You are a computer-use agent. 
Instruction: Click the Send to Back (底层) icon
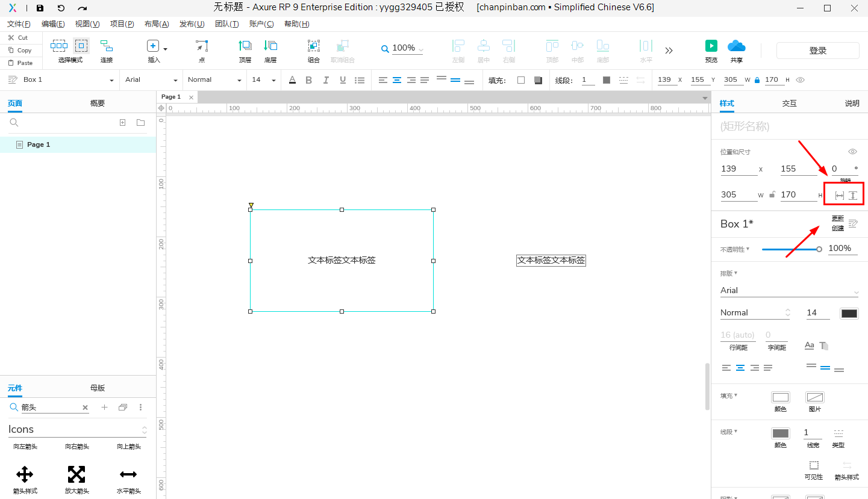coord(270,46)
